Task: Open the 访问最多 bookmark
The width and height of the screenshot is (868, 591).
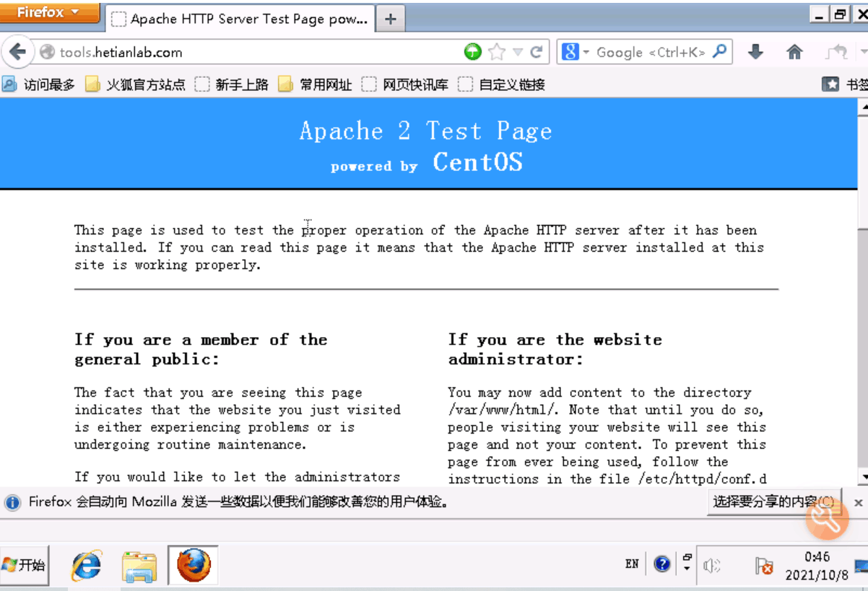Action: coord(39,84)
